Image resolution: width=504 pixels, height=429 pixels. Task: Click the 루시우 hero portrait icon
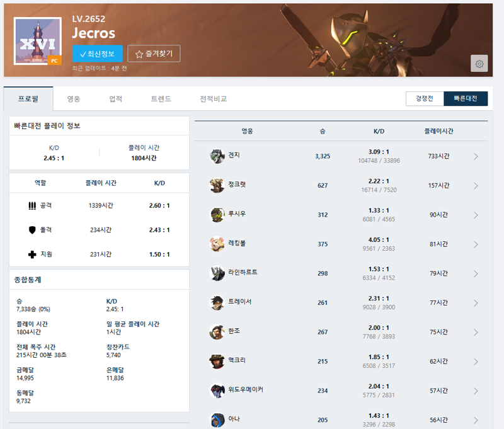click(x=217, y=215)
